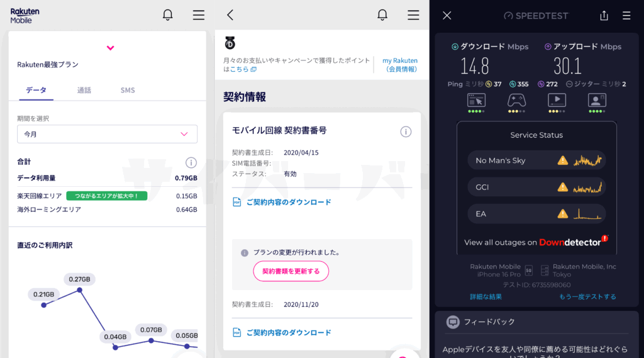Tap the 30.1 upload speed value

pos(567,66)
